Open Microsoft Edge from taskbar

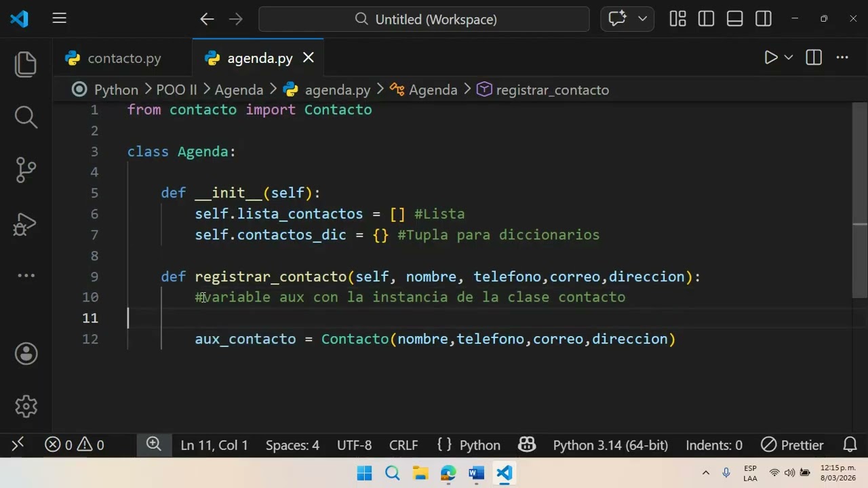(448, 473)
